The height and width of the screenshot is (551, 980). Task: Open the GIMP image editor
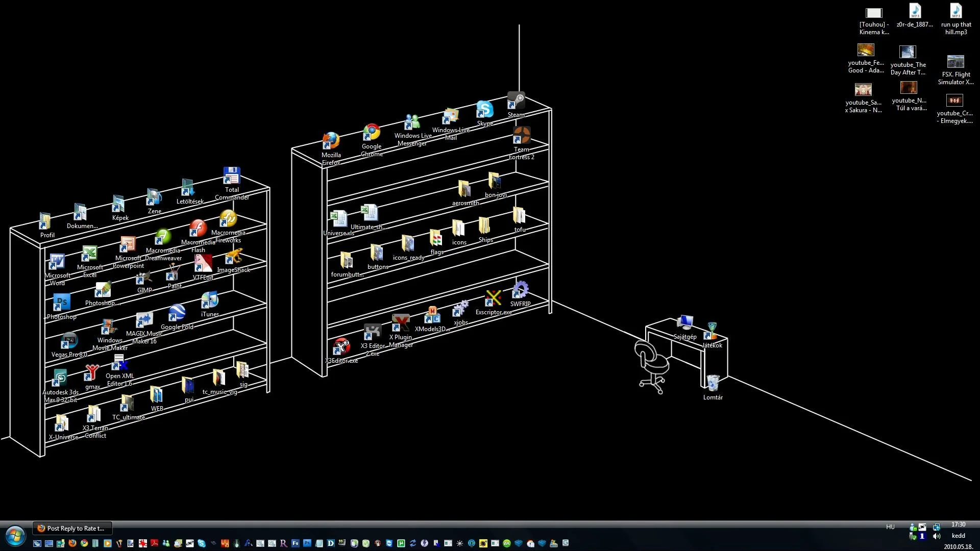coord(143,278)
